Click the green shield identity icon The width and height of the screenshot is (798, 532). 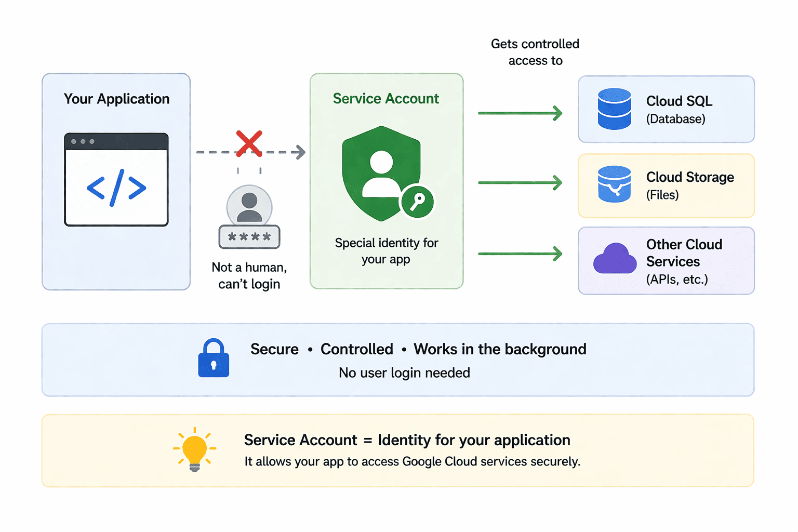[381, 174]
